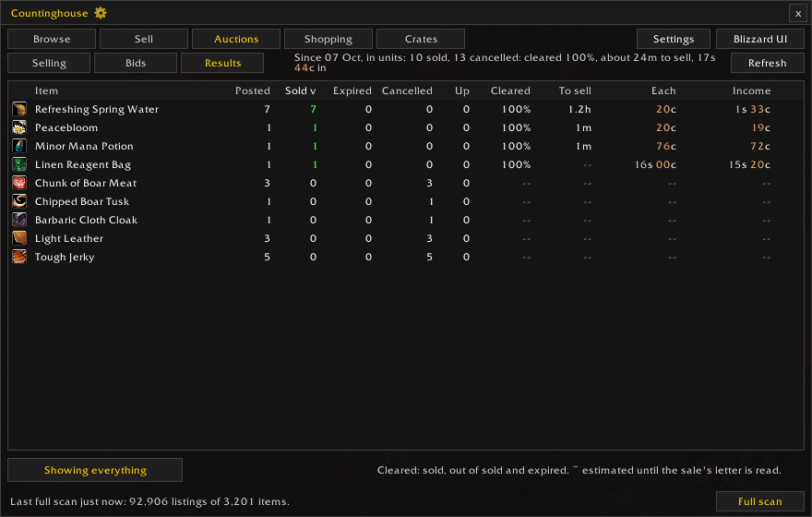
Task: Toggle the Showing everything filter
Action: [x=95, y=470]
